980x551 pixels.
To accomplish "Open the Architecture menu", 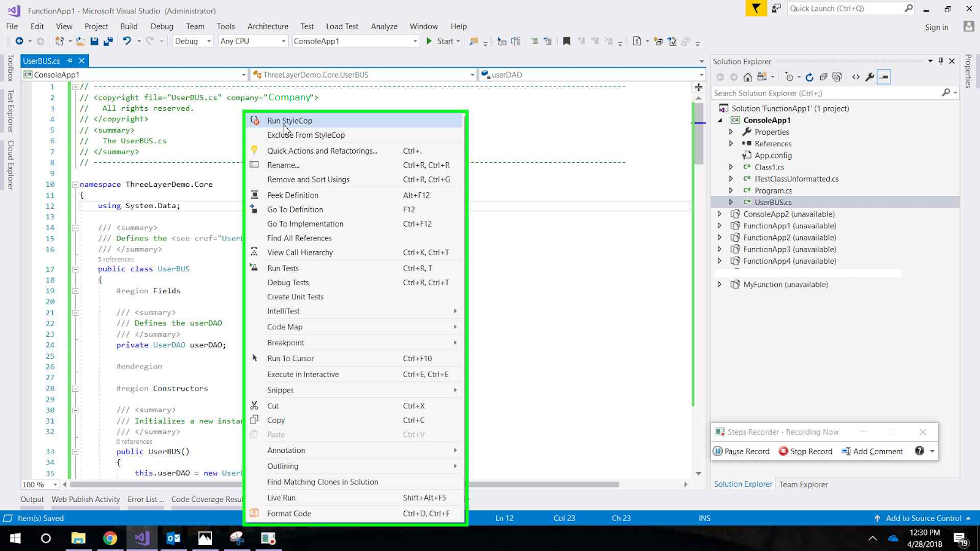I will 268,26.
